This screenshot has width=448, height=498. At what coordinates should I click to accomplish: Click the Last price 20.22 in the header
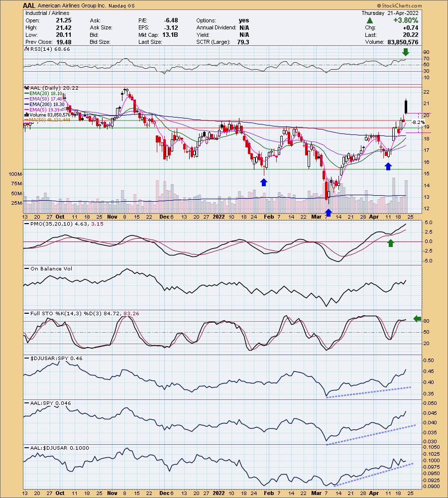411,35
